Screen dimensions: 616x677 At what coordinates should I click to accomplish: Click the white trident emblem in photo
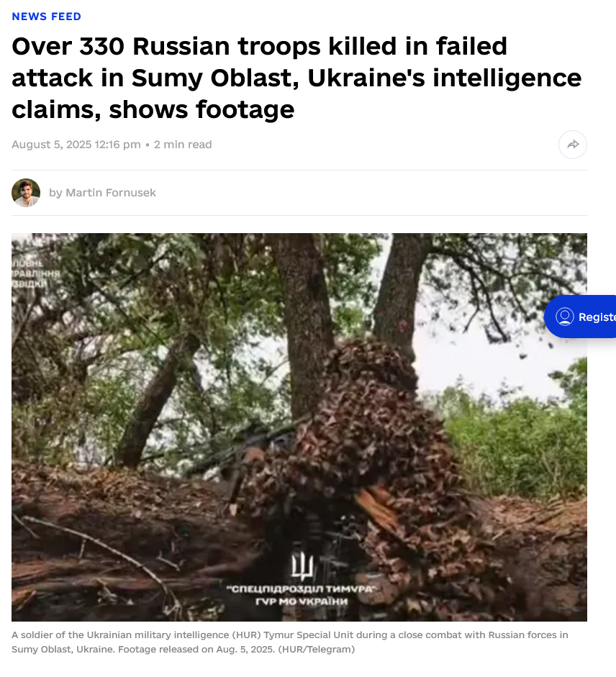tap(302, 566)
